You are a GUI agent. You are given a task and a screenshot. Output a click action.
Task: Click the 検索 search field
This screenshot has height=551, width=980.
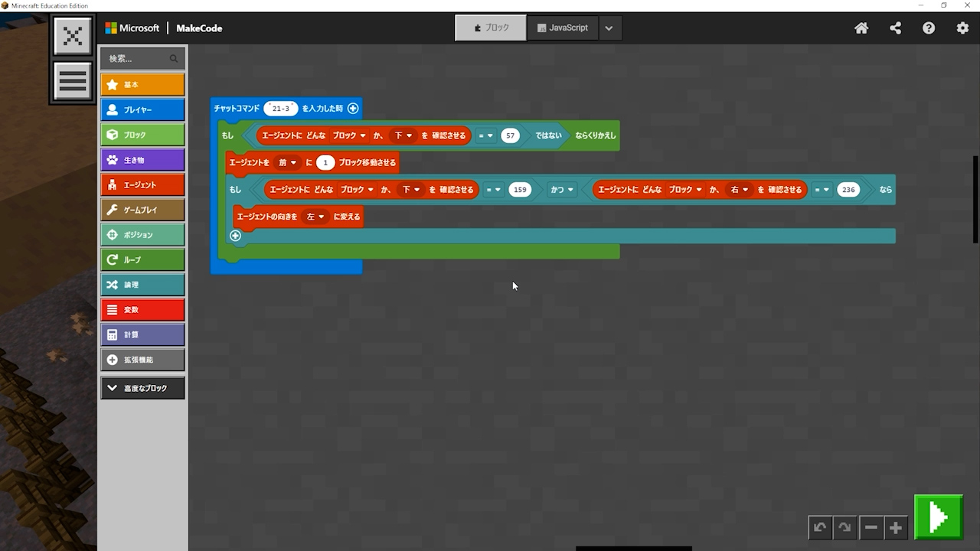click(138, 58)
